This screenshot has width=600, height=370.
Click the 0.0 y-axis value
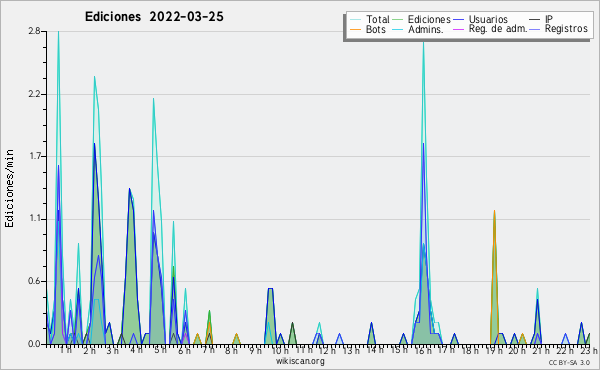34,344
